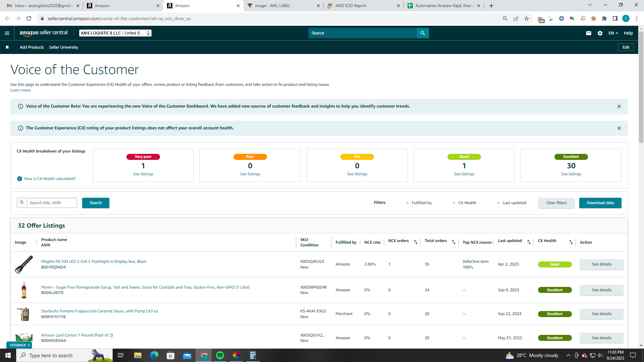
Task: Click the Help link in header
Action: 628,33
